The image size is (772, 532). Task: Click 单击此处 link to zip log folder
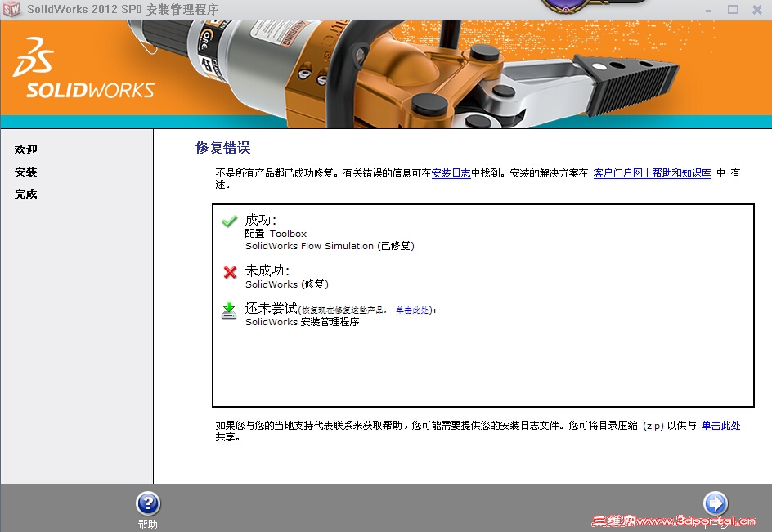[x=720, y=426]
